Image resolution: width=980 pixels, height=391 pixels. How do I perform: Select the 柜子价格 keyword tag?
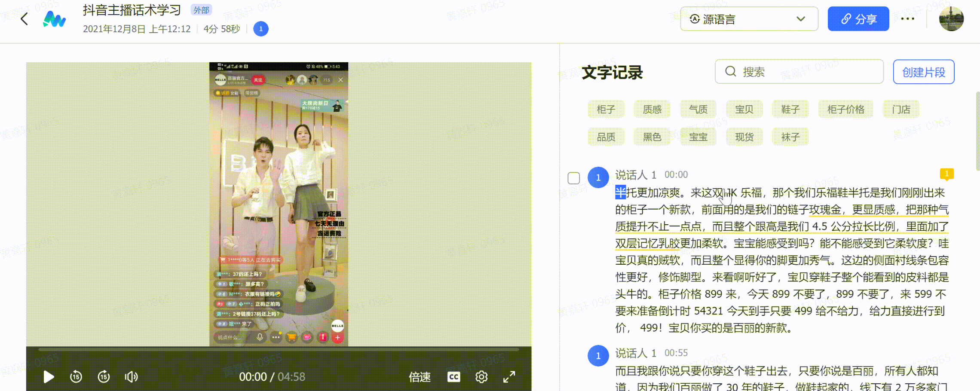pos(845,110)
